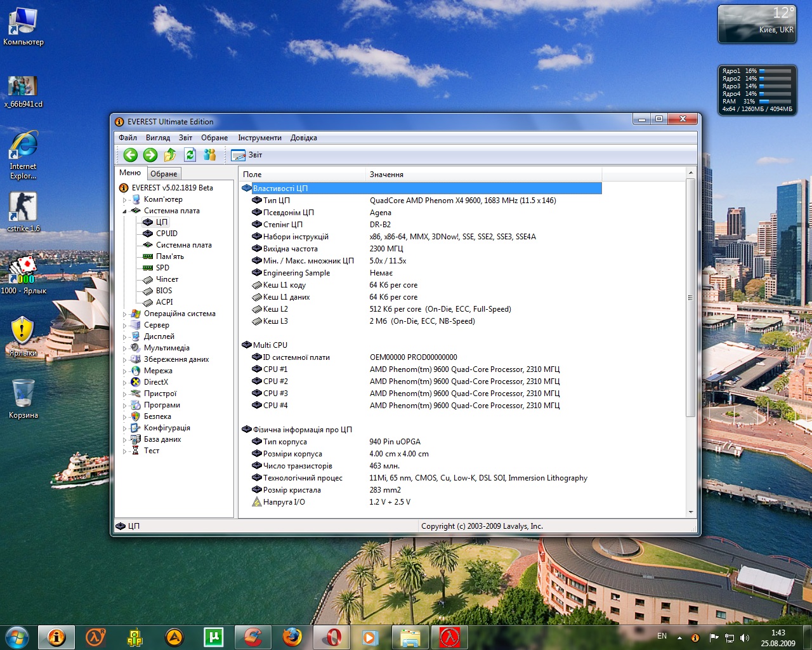Click the Поле column header

[302, 175]
